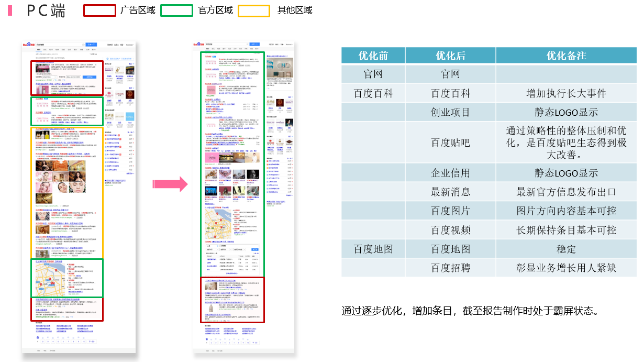The image size is (644, 362).
Task: Select the green 官方区域 legend box
Action: pos(177,10)
